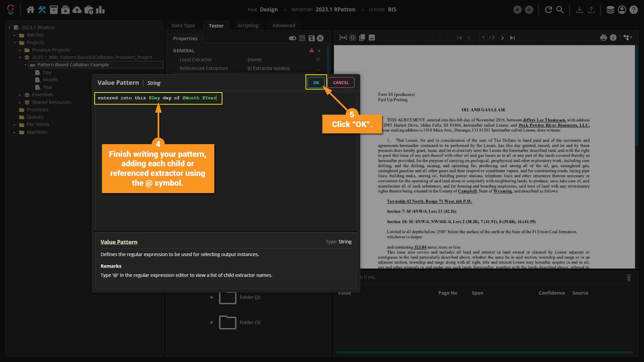Go to next page in document viewer

502,38
